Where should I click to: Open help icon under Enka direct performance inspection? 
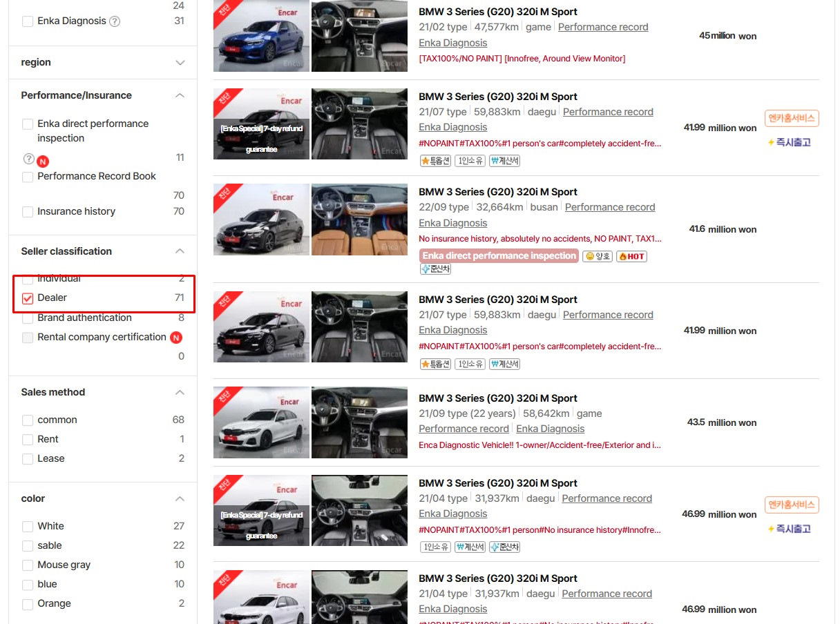pyautogui.click(x=28, y=159)
